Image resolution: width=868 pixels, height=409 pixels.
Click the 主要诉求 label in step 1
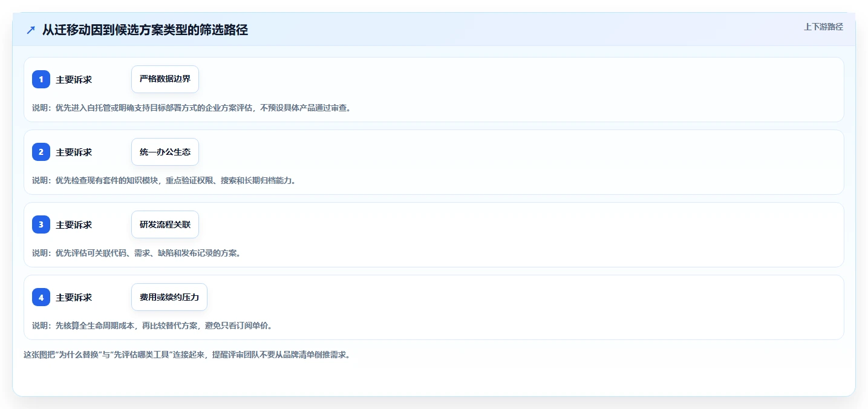coord(74,80)
